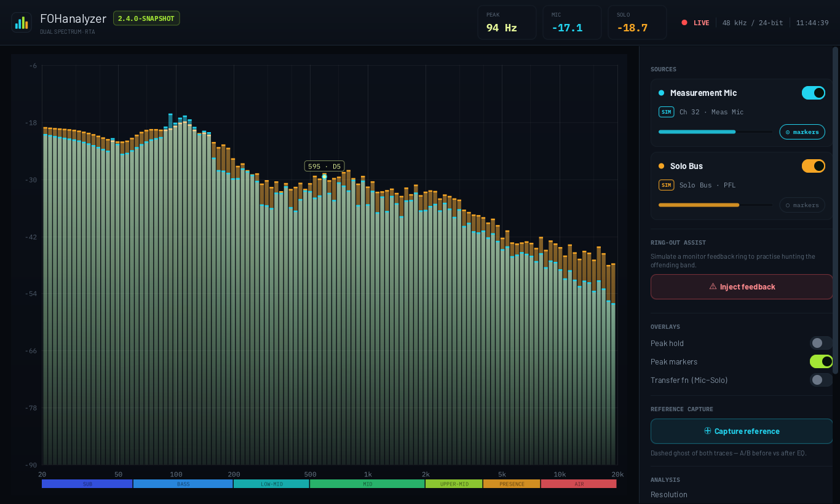This screenshot has height=504, width=840.
Task: Click the red LIVE status dot
Action: pyautogui.click(x=684, y=23)
